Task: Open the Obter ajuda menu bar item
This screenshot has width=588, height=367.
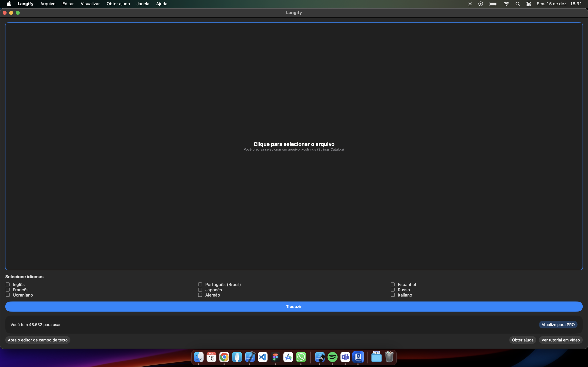Action: tap(118, 4)
